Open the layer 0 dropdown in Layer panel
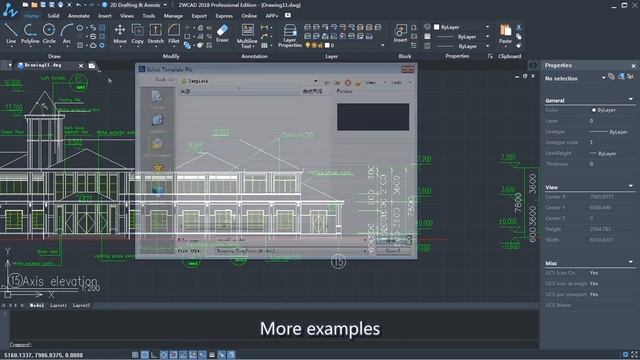This screenshot has height=360, width=640. coord(382,45)
